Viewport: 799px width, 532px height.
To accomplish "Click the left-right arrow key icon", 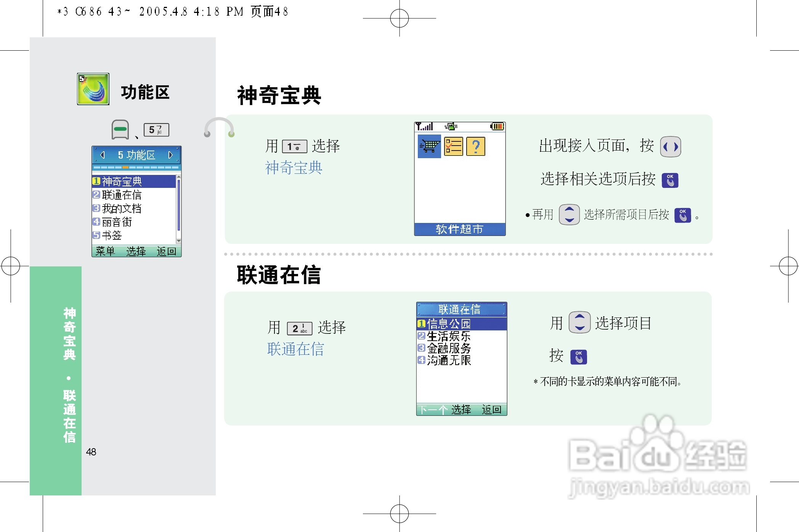I will [x=670, y=146].
